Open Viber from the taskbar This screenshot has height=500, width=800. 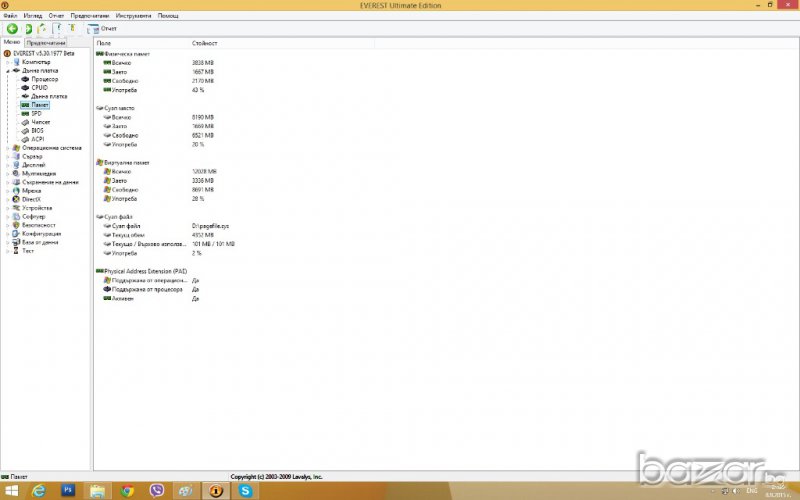(x=156, y=490)
